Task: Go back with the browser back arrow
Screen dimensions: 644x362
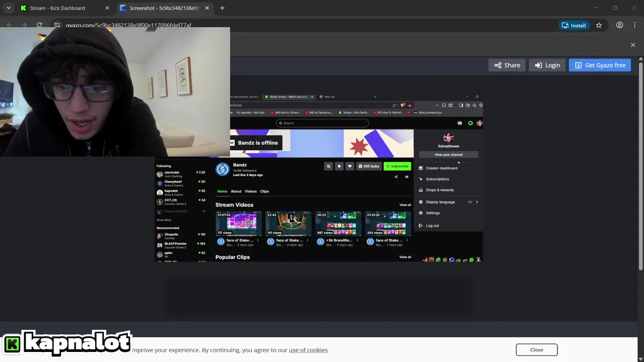Action: pos(9,25)
